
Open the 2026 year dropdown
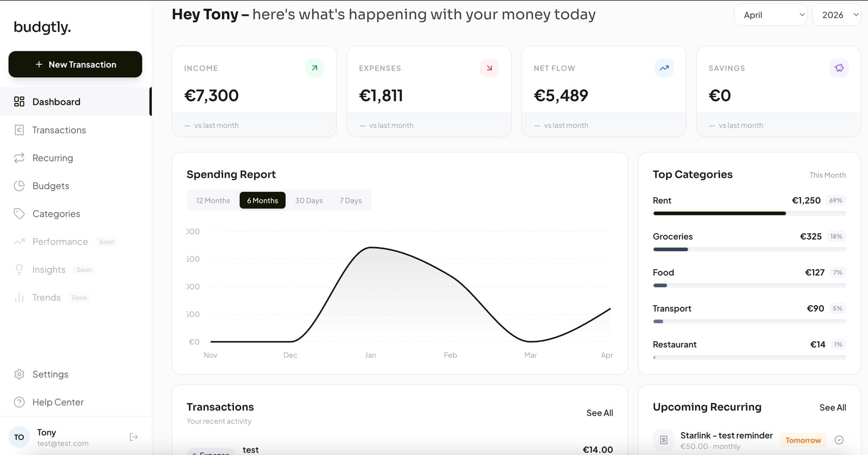pyautogui.click(x=837, y=14)
